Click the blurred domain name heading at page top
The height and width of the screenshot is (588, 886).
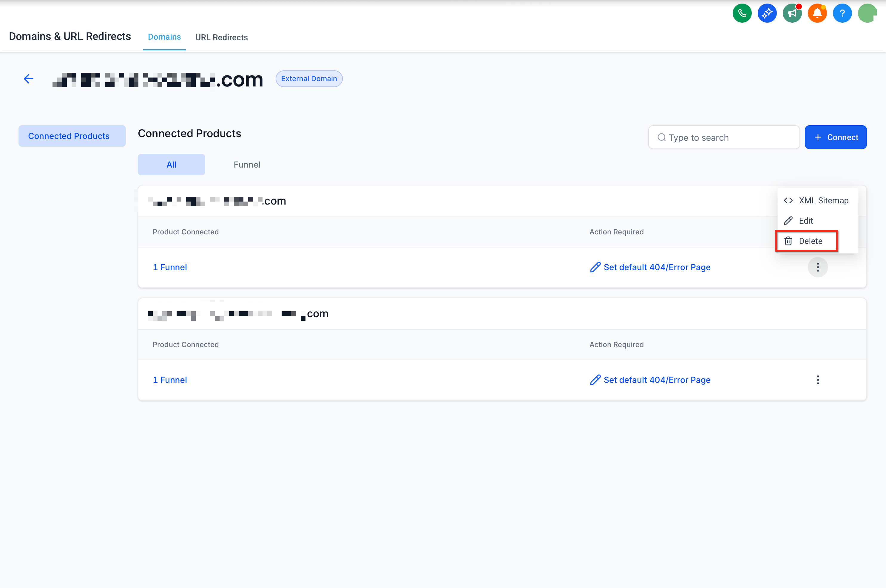(158, 80)
